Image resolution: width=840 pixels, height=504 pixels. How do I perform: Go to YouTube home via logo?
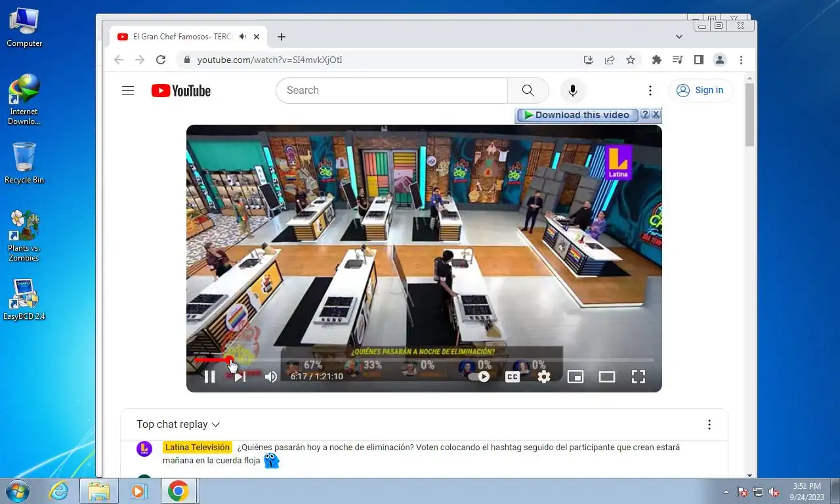[x=181, y=91]
